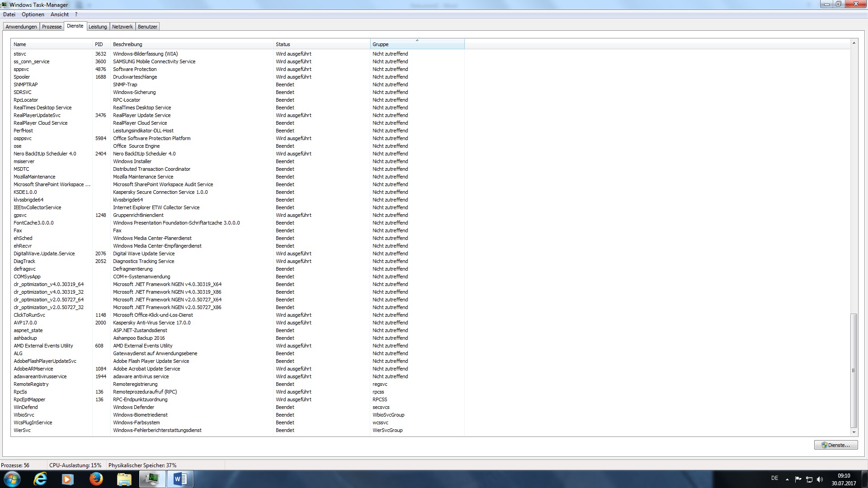868x488 pixels.
Task: Select the WerSvc service
Action: (x=237, y=430)
